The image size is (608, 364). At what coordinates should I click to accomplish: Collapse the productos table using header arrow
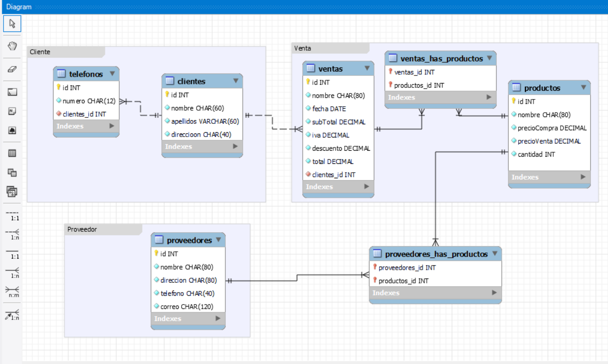(583, 88)
